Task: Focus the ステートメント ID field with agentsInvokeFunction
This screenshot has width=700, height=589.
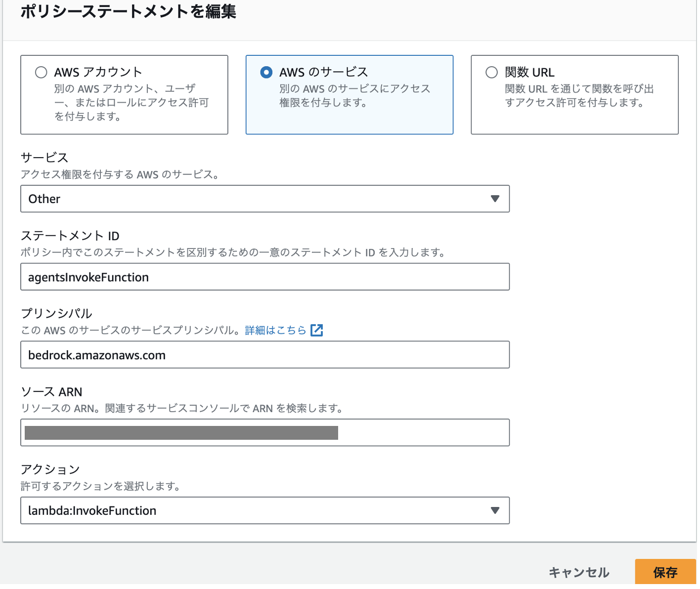Action: pyautogui.click(x=264, y=277)
